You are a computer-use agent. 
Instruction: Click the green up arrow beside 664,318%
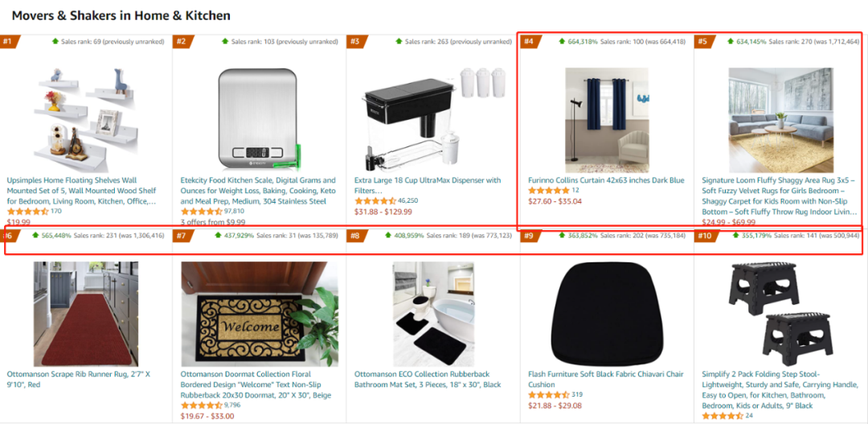[x=562, y=41]
